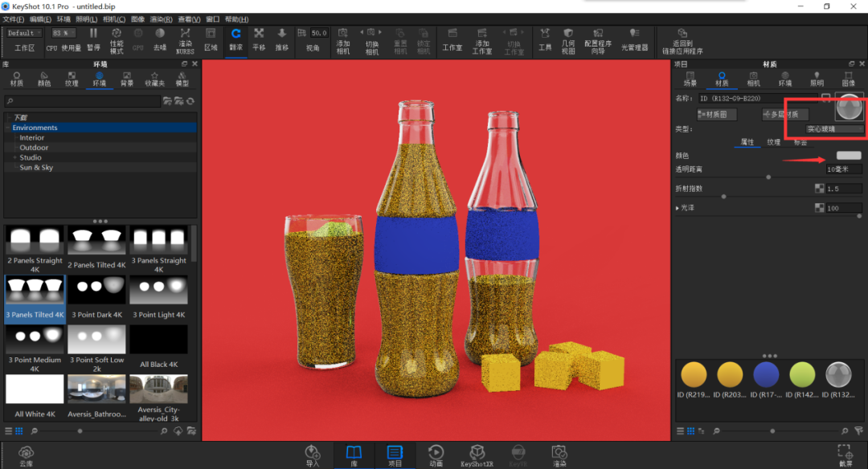Open the 渲染(R) menu
868x469 pixels.
click(x=161, y=19)
